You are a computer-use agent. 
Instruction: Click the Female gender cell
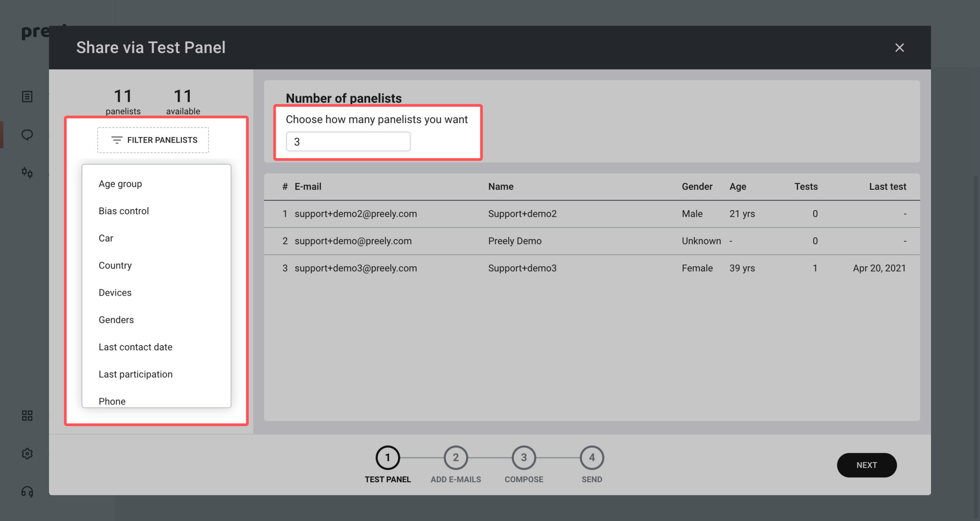[697, 268]
